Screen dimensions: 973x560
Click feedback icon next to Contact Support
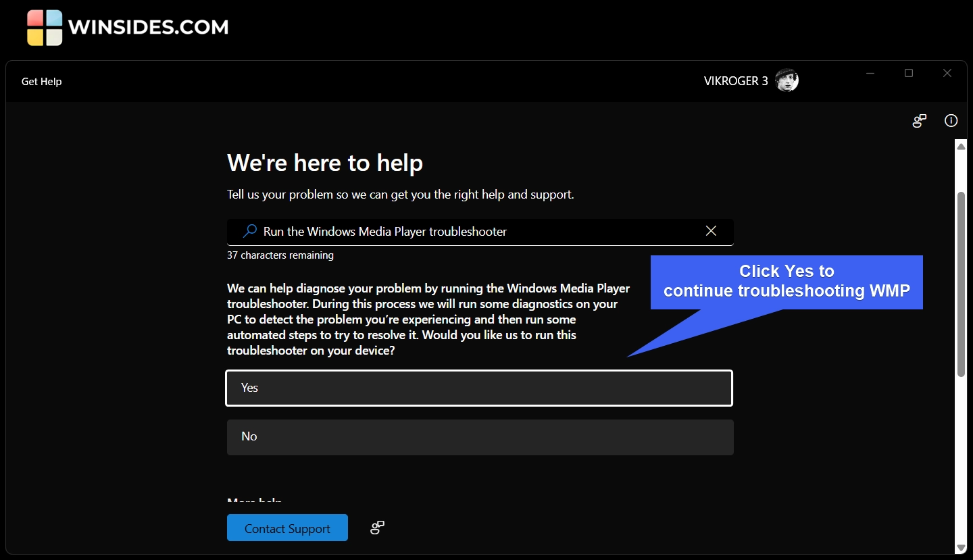tap(378, 528)
